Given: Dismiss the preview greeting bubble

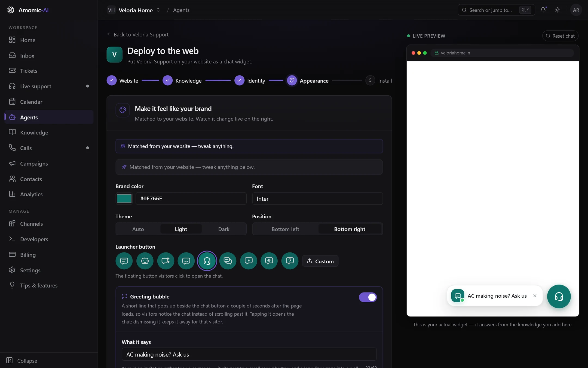Looking at the screenshot, I should pos(535,296).
